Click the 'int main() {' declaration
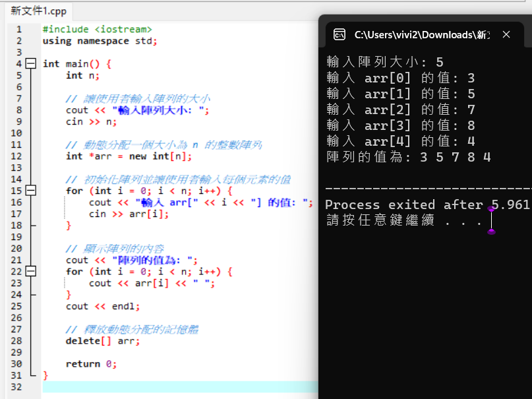Image resolution: width=532 pixels, height=399 pixels. click(77, 64)
